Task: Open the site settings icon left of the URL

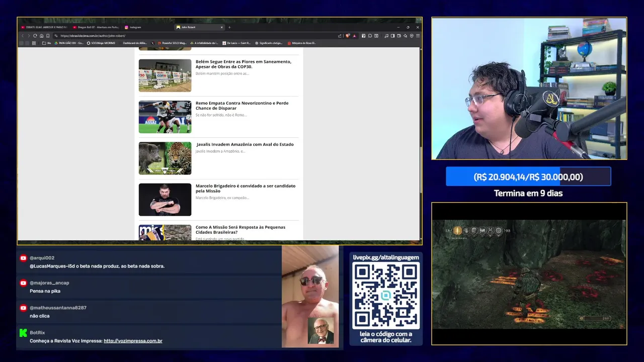Action: [x=56, y=36]
